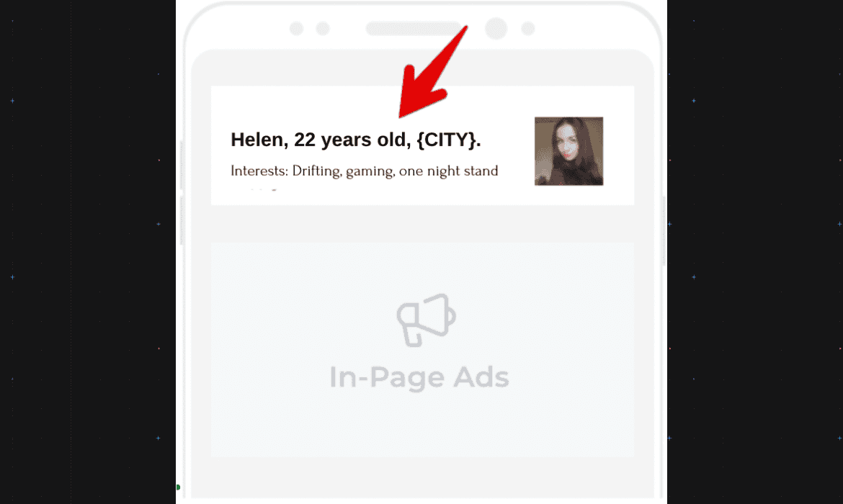843x504 pixels.
Task: Click the word "Interests:" in the banner
Action: click(259, 171)
